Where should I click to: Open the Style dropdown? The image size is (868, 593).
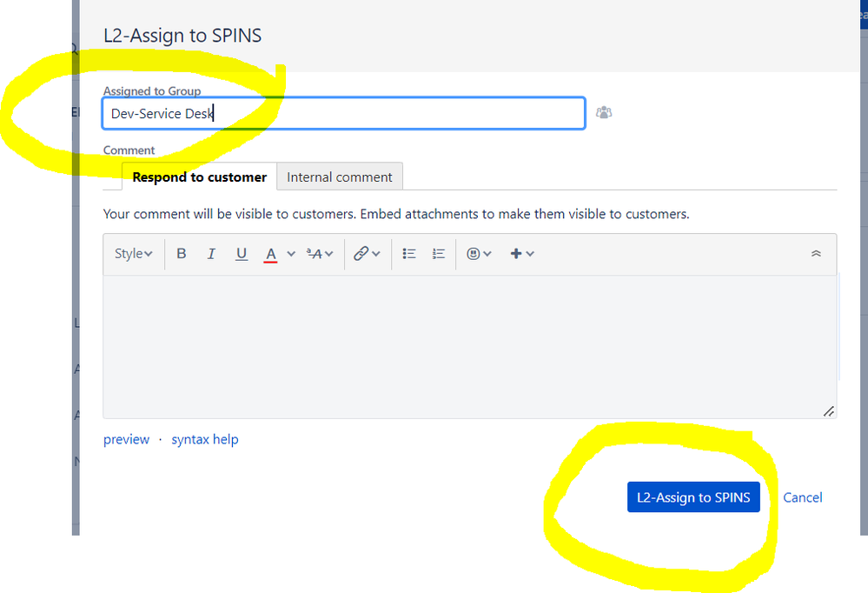[x=133, y=253]
